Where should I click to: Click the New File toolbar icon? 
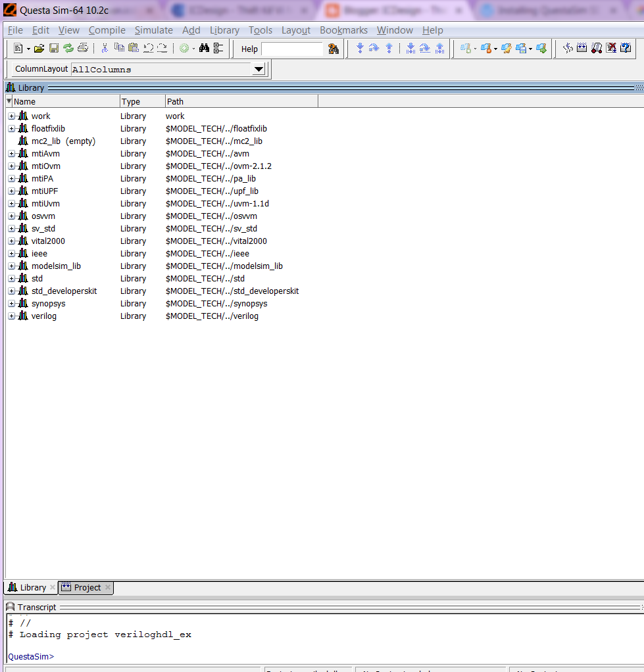point(18,49)
